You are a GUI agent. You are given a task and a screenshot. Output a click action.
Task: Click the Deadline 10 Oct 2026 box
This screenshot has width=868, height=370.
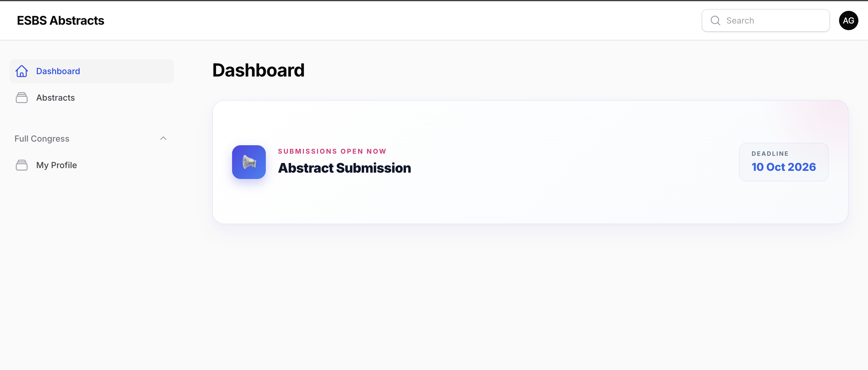[783, 162]
